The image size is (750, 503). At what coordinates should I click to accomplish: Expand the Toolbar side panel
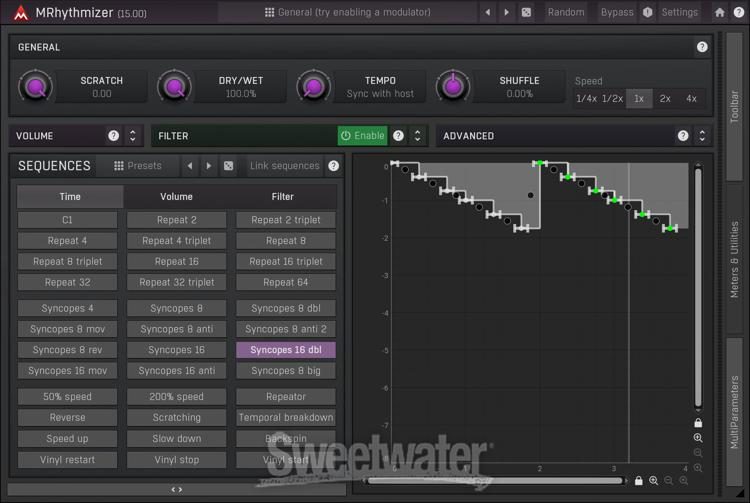[x=734, y=107]
